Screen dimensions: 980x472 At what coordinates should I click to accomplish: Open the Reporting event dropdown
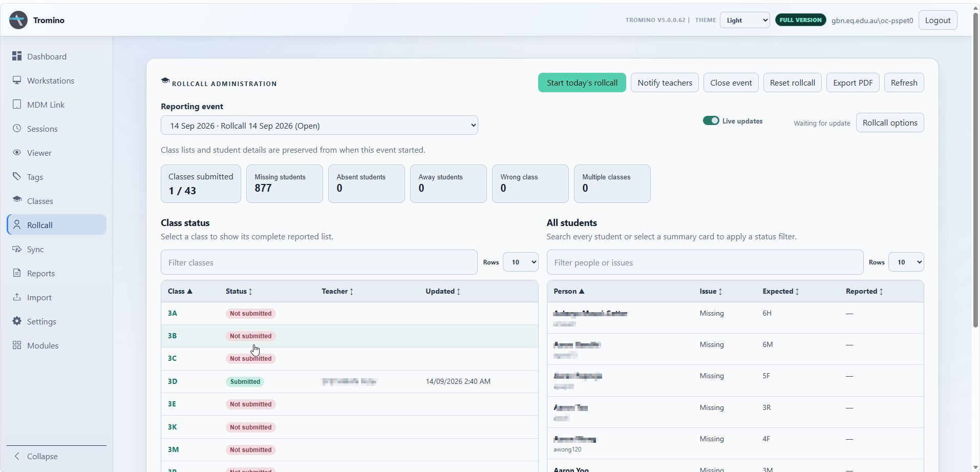(319, 126)
